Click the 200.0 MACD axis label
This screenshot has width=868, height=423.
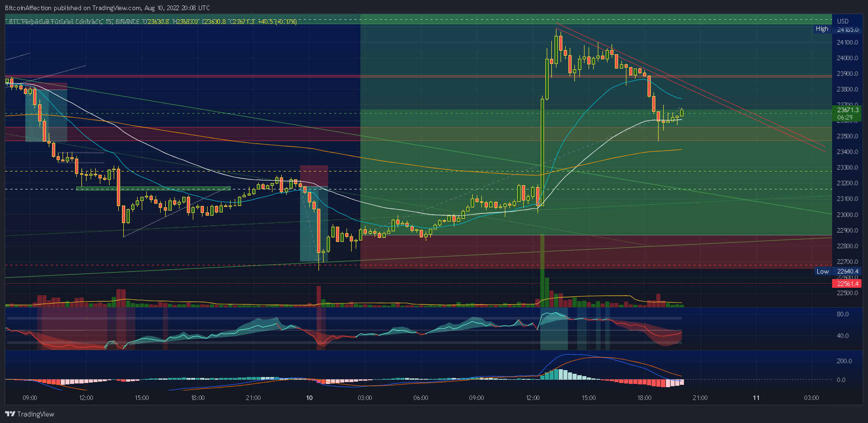(x=845, y=361)
